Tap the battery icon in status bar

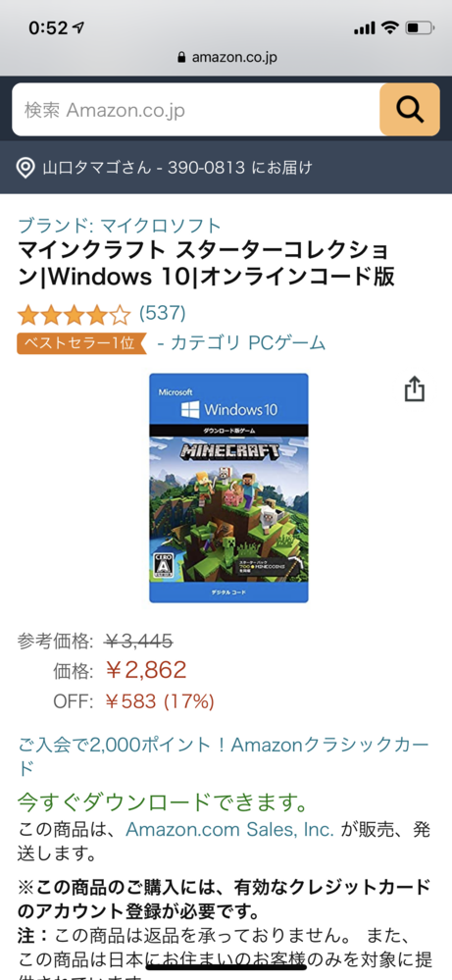[419, 27]
